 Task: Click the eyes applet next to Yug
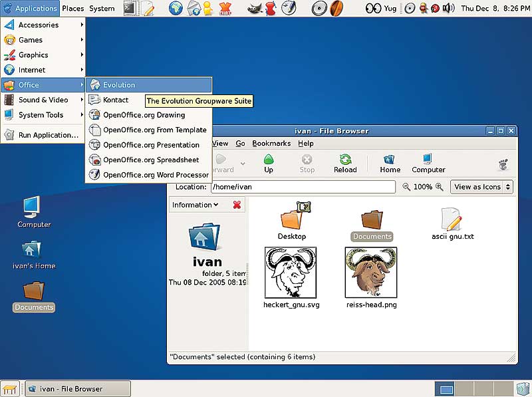[x=373, y=8]
